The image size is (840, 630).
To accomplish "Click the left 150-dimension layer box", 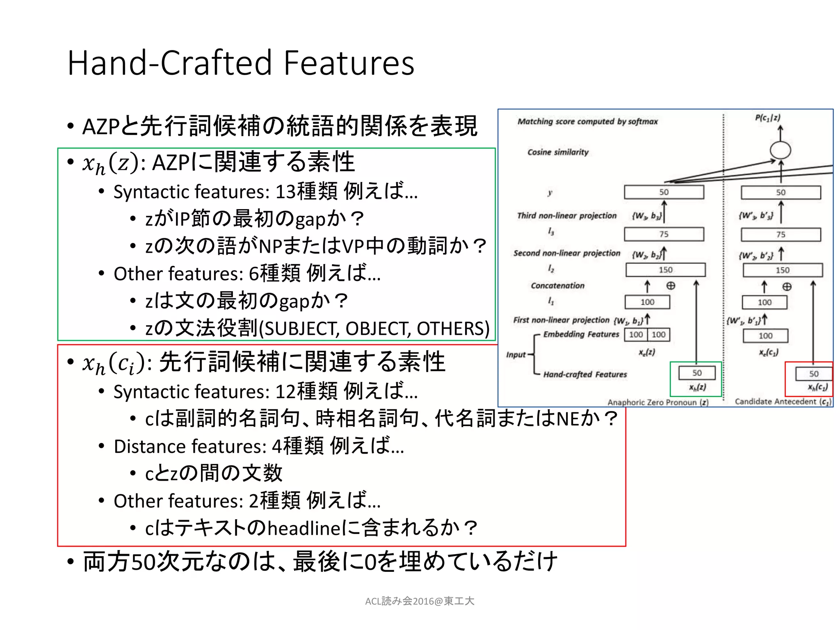I will 665,270.
